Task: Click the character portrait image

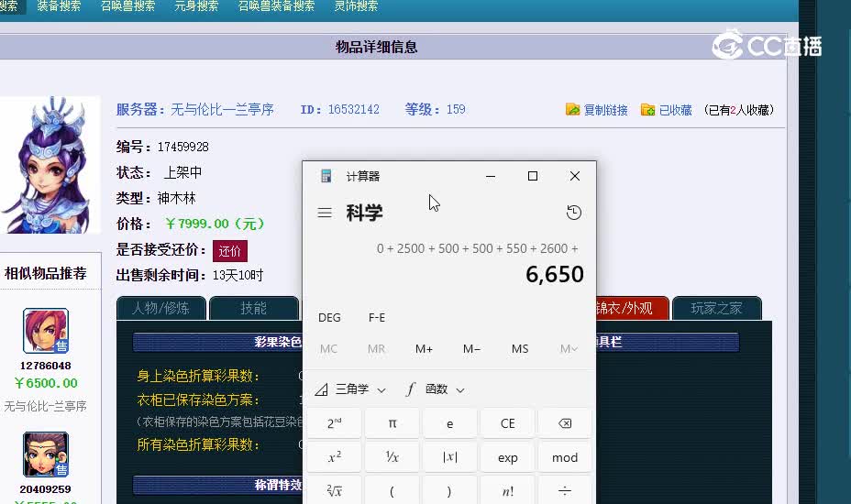Action: [49, 165]
